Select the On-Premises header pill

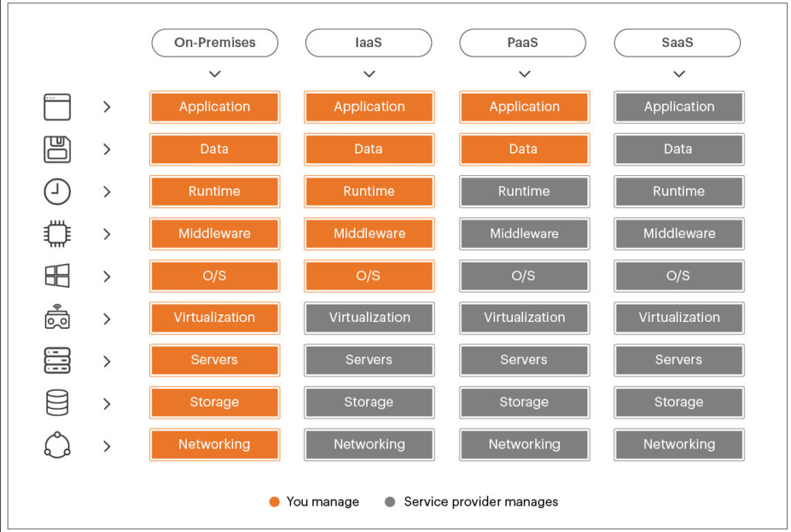click(x=215, y=43)
